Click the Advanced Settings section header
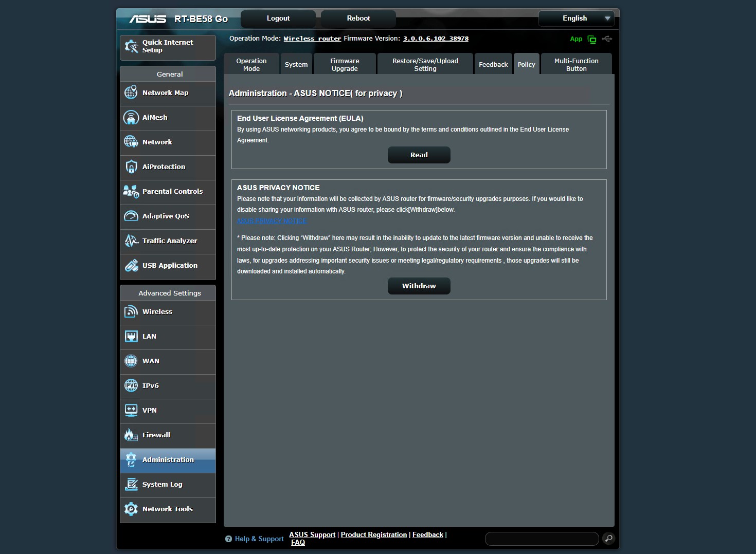This screenshot has height=554, width=756. tap(168, 293)
